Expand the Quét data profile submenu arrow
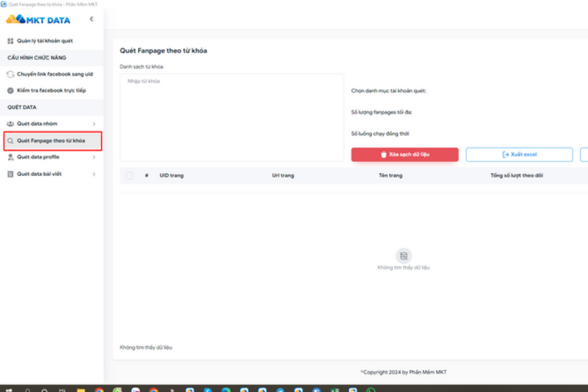The image size is (588, 392). click(x=94, y=157)
